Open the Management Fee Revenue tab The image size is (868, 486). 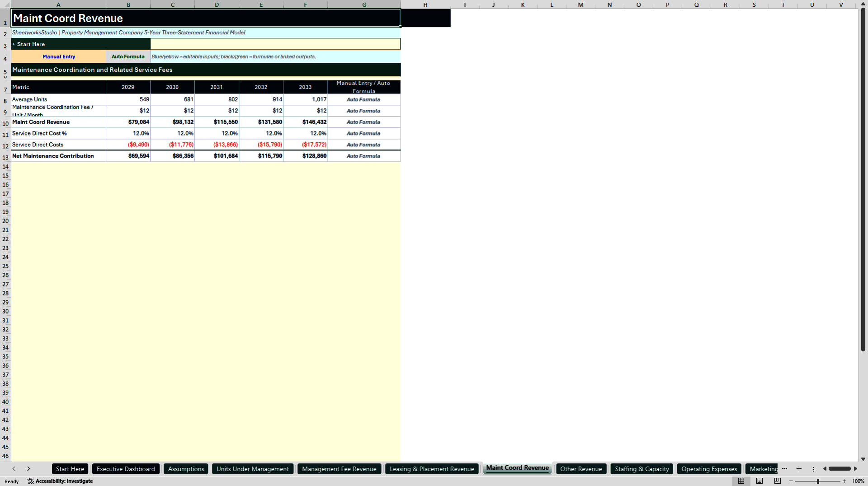(x=339, y=469)
